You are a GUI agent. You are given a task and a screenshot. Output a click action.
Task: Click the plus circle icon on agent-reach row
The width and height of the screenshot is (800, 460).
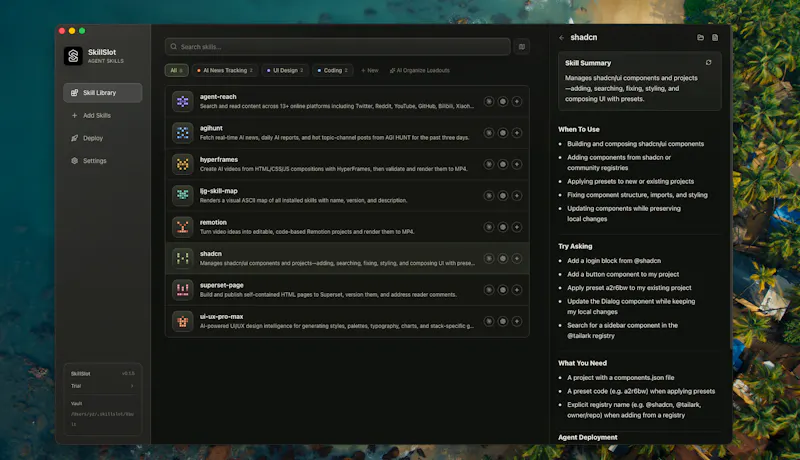click(x=517, y=101)
